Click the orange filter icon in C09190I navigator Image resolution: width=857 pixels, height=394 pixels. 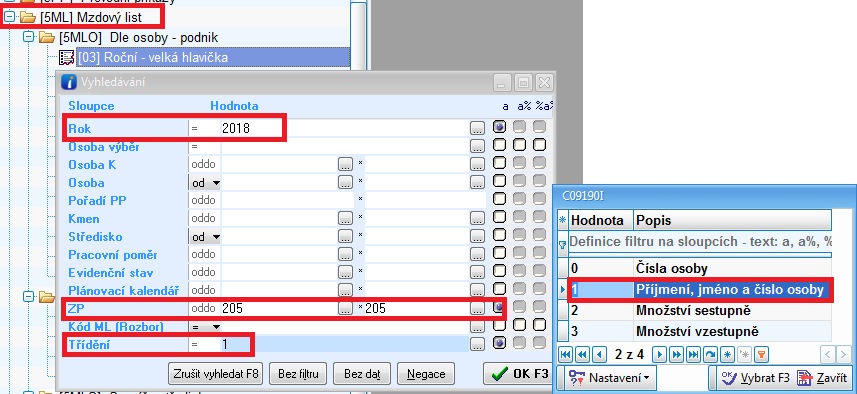(x=761, y=355)
